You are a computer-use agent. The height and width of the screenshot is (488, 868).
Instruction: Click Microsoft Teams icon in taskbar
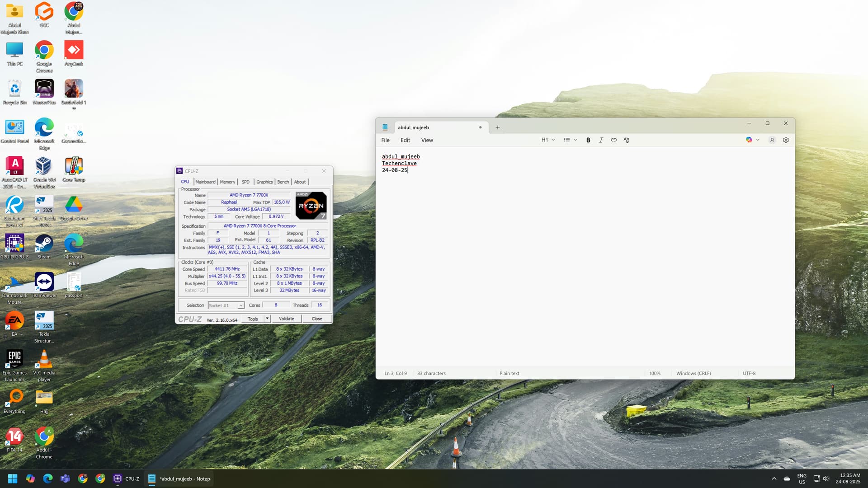[65, 479]
